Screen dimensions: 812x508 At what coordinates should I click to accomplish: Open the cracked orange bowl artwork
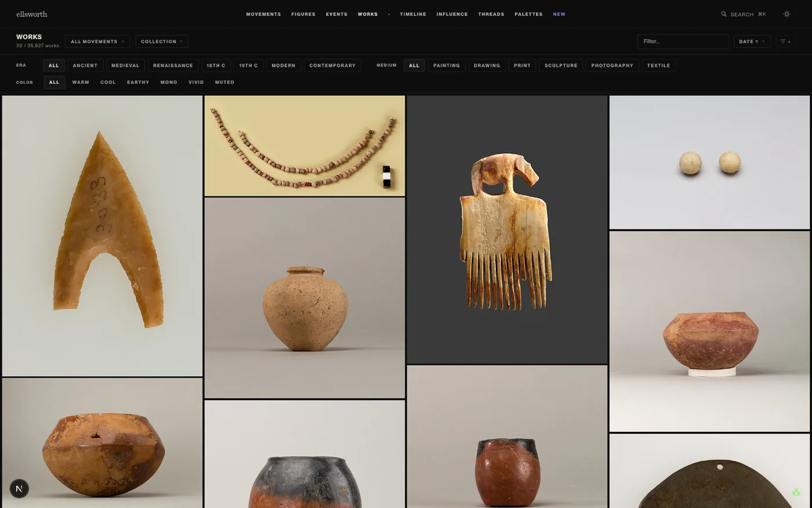[102, 443]
